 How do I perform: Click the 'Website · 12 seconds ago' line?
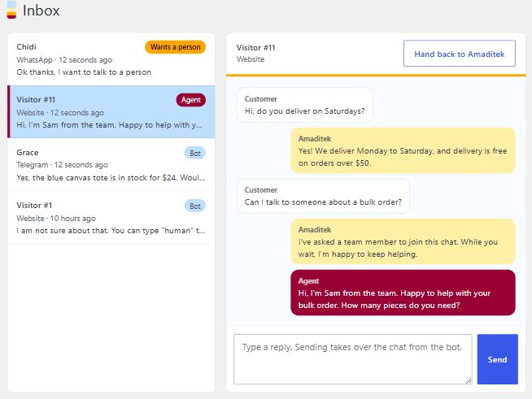(x=60, y=112)
